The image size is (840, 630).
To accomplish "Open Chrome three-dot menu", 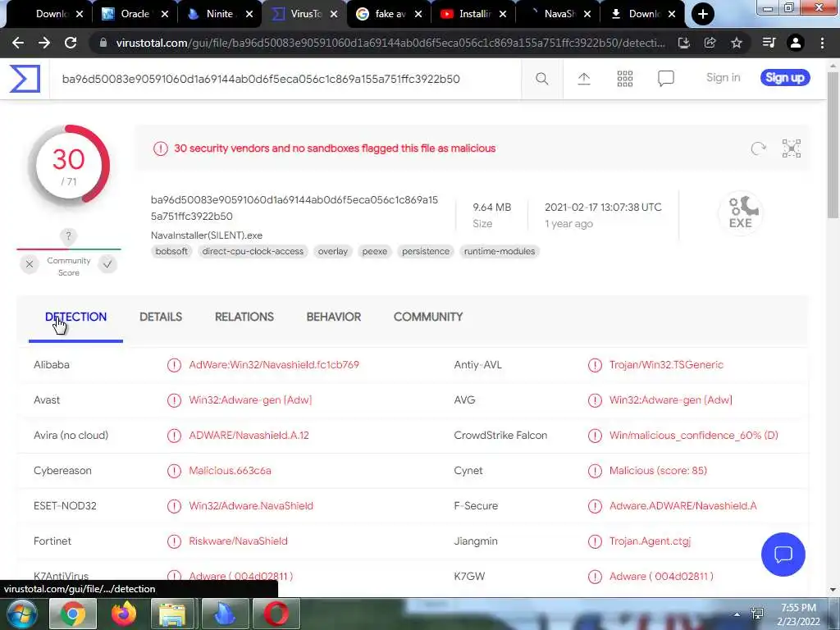I will [822, 43].
